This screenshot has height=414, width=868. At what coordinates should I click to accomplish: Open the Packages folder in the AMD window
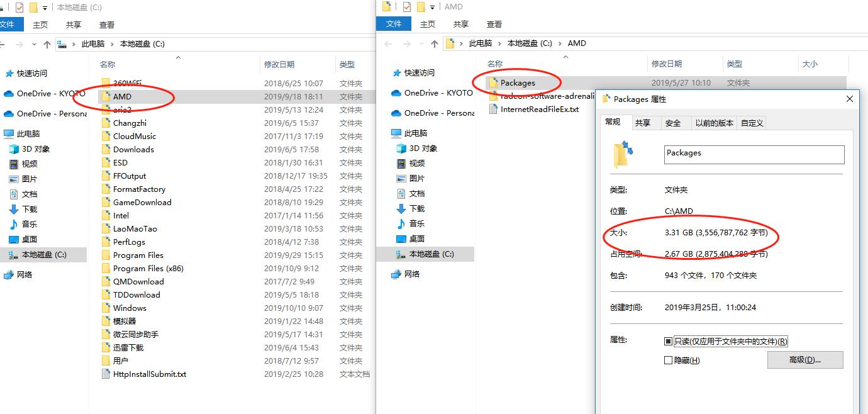[x=518, y=82]
